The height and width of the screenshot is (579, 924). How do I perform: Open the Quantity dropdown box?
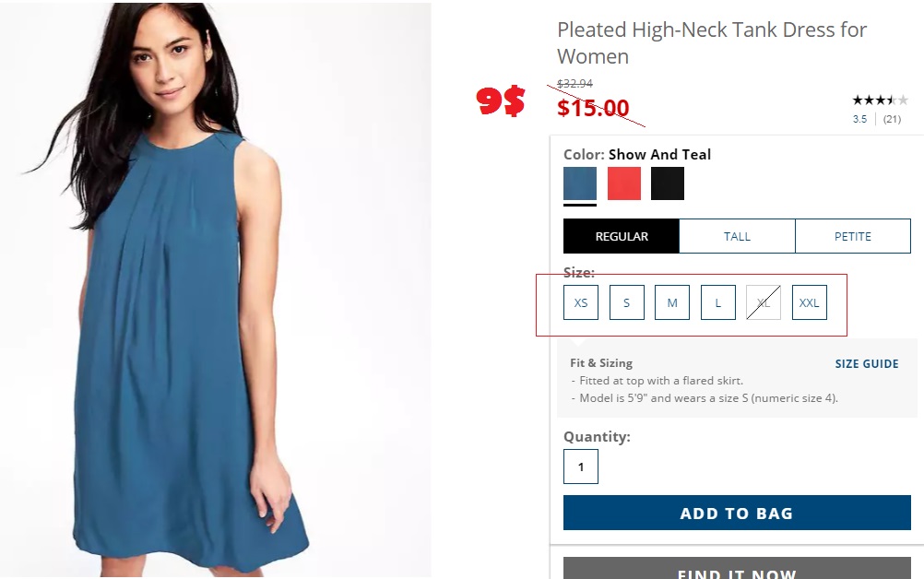pos(581,467)
